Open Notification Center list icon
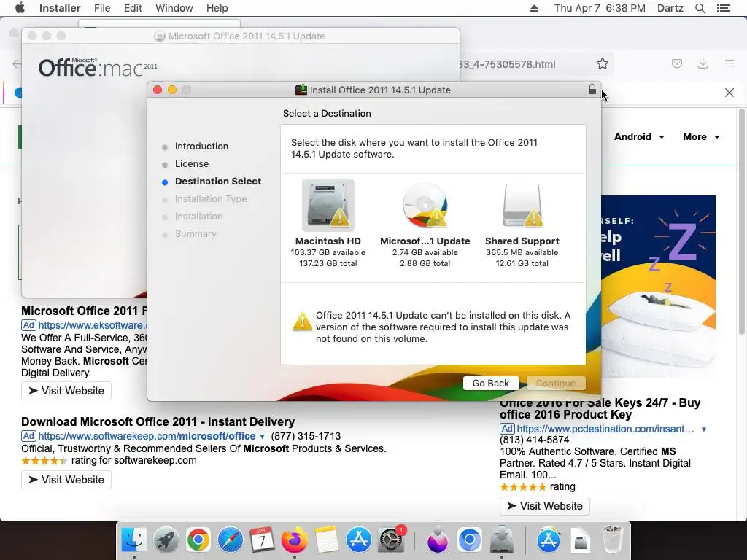The image size is (747, 560). click(x=723, y=8)
